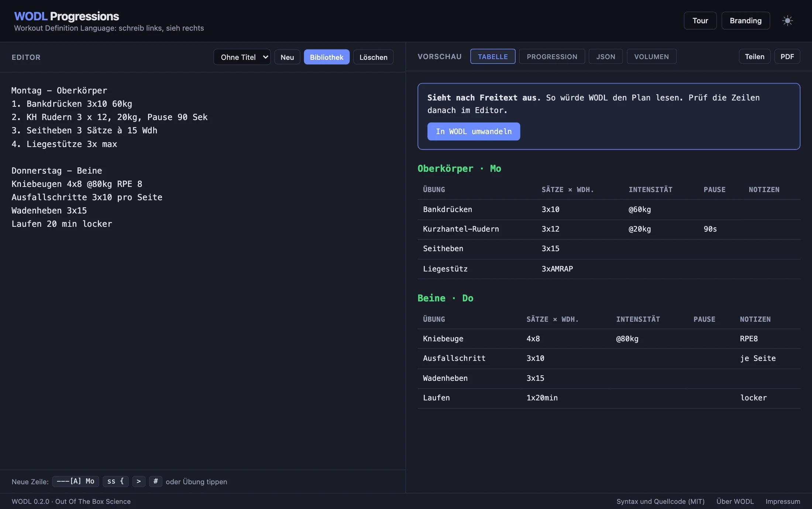
Task: Click the 3xAMRAP cell for Liegestütz
Action: [557, 269]
